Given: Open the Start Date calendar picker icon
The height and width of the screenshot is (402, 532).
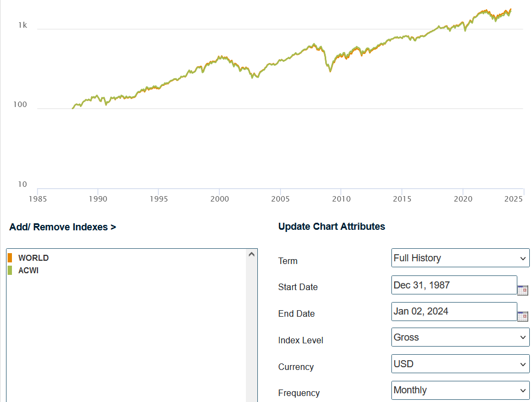Looking at the screenshot, I should click(522, 290).
